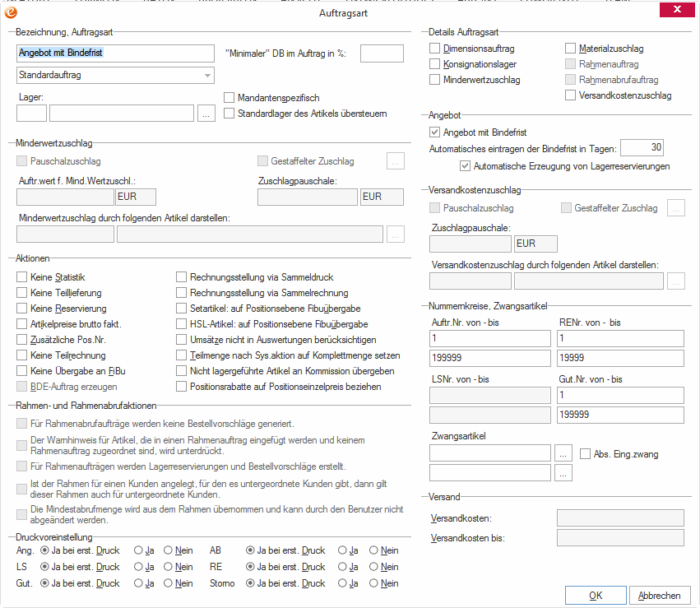Click the short Lager code field
This screenshot has width=700, height=608.
click(x=31, y=114)
